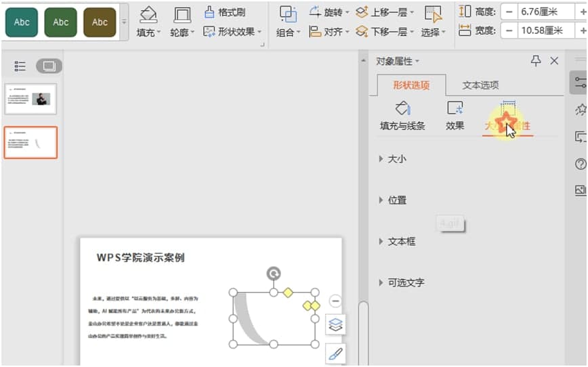Image resolution: width=588 pixels, height=367 pixels.
Task: Click the brush floating button beside shape
Action: coord(335,353)
